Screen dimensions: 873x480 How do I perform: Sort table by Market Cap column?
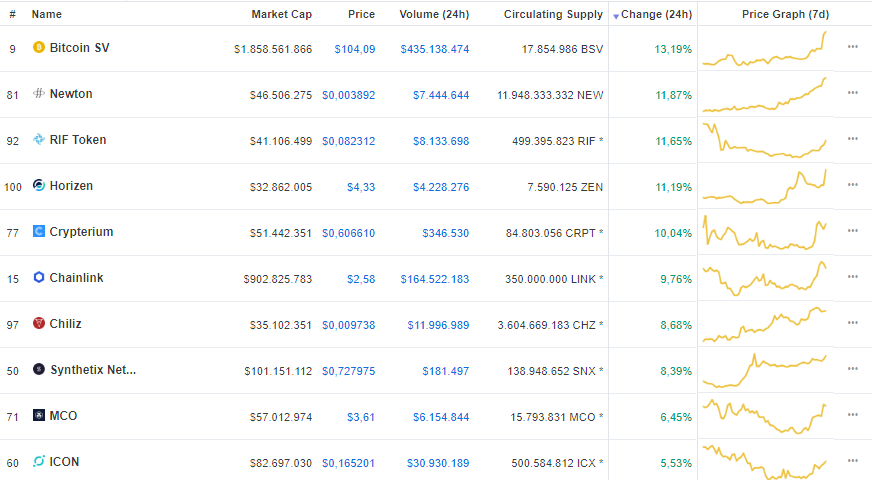[x=281, y=14]
